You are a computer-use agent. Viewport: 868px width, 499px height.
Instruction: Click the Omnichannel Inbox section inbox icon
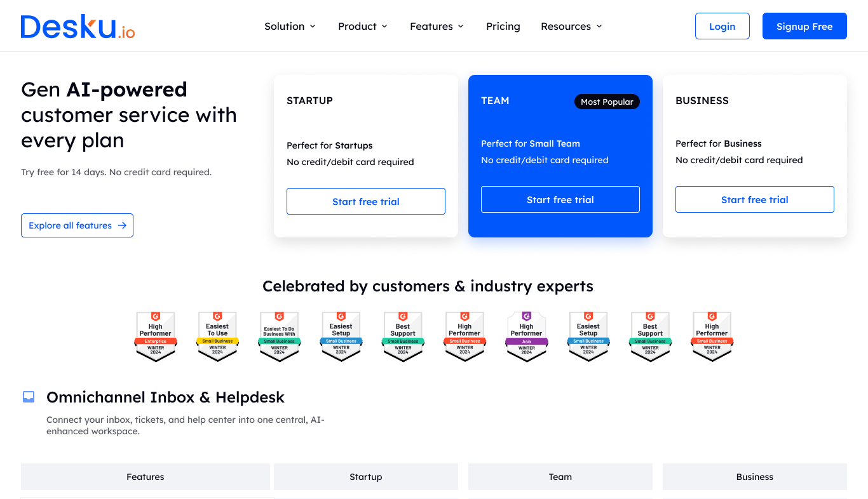29,397
